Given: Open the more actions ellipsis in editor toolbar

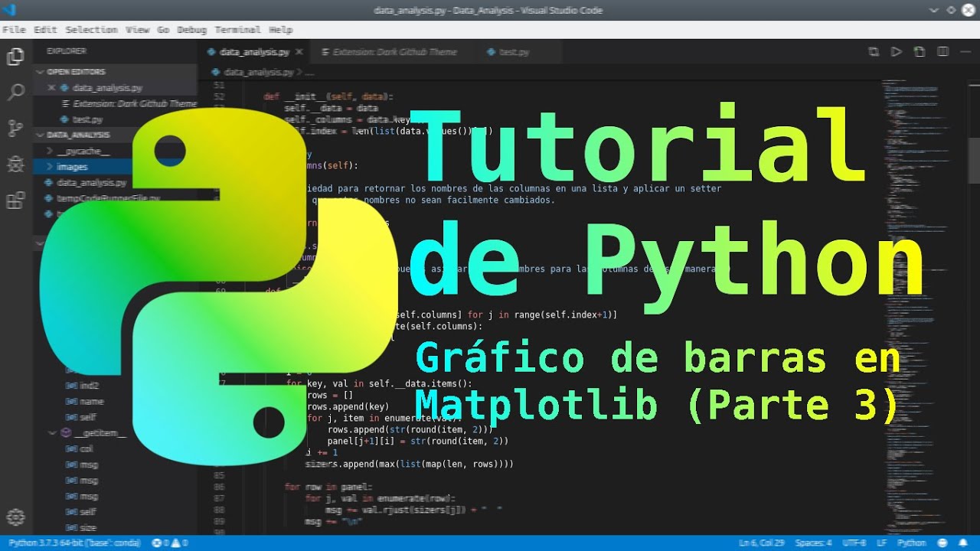Looking at the screenshot, I should (965, 52).
